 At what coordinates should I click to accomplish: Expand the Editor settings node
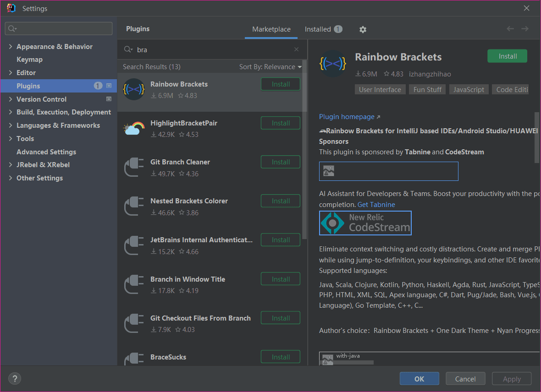11,72
